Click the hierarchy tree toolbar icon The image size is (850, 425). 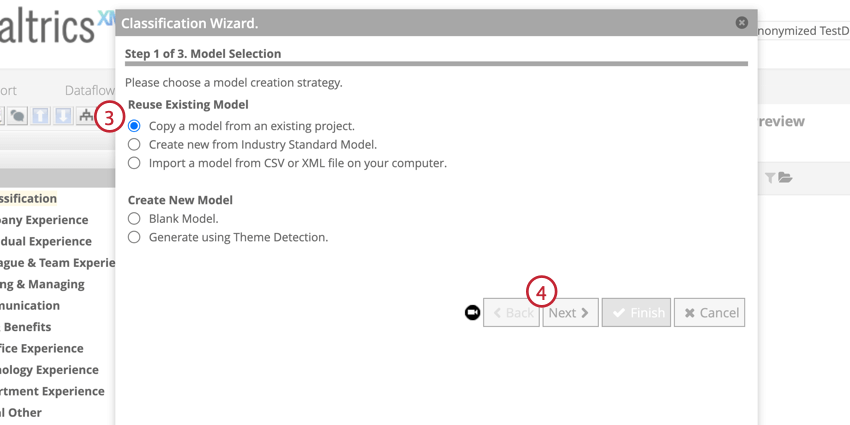tap(86, 116)
